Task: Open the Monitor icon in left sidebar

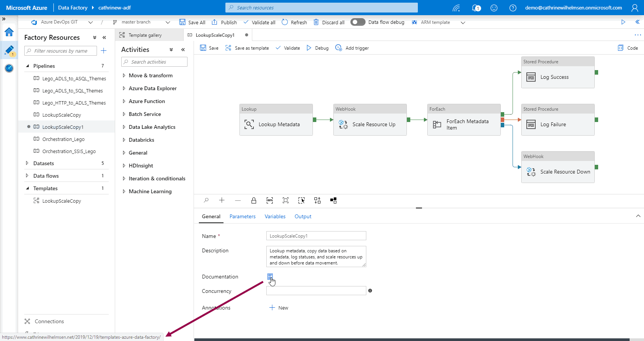Action: (x=9, y=68)
